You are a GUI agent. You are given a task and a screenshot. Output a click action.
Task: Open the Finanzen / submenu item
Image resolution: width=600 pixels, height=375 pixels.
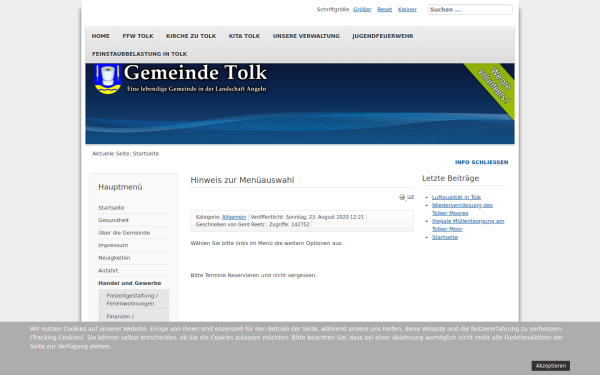pyautogui.click(x=134, y=316)
